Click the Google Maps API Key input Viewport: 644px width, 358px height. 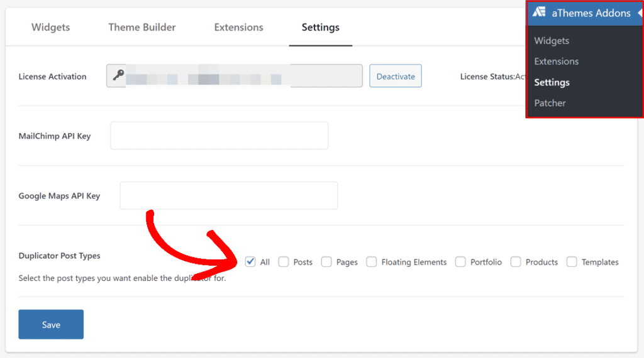228,195
